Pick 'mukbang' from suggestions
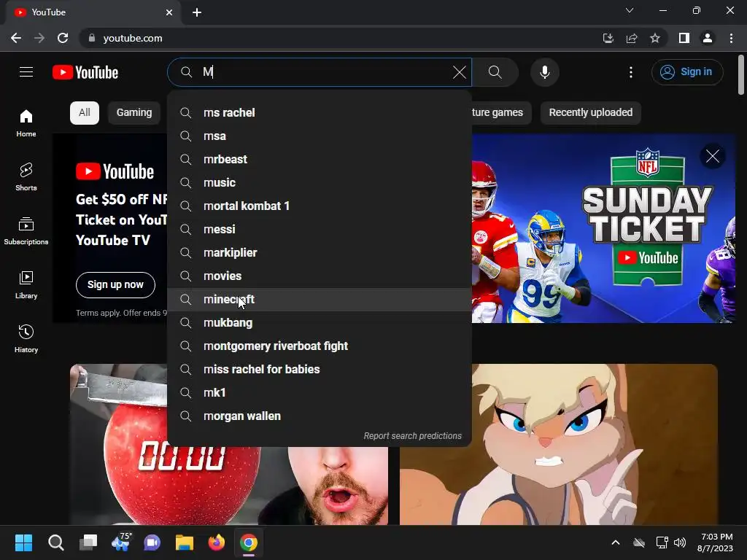The image size is (747, 560). [320, 323]
